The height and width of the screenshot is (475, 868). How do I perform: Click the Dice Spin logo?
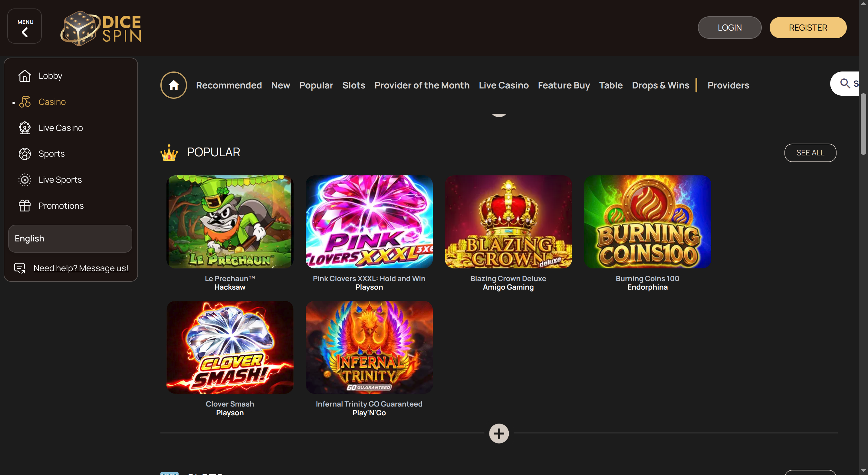(100, 29)
